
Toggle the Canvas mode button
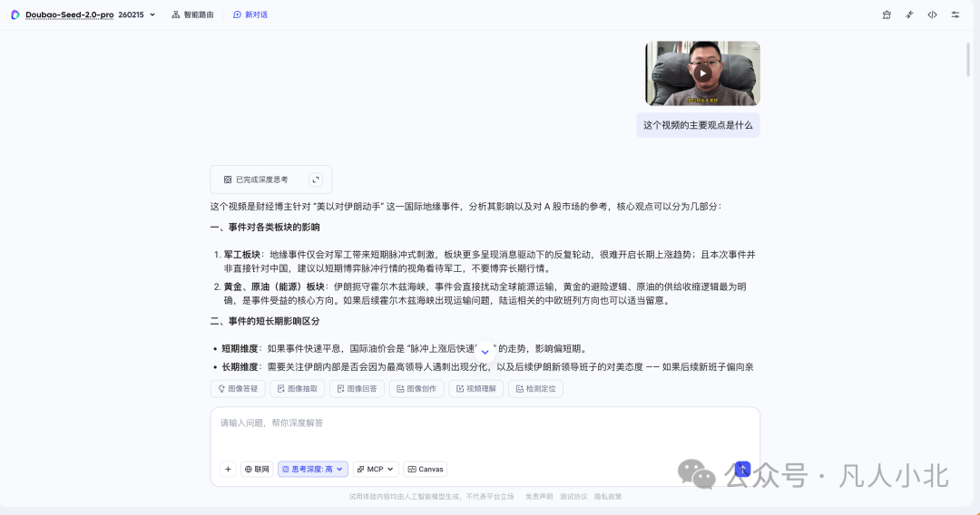(x=426, y=469)
